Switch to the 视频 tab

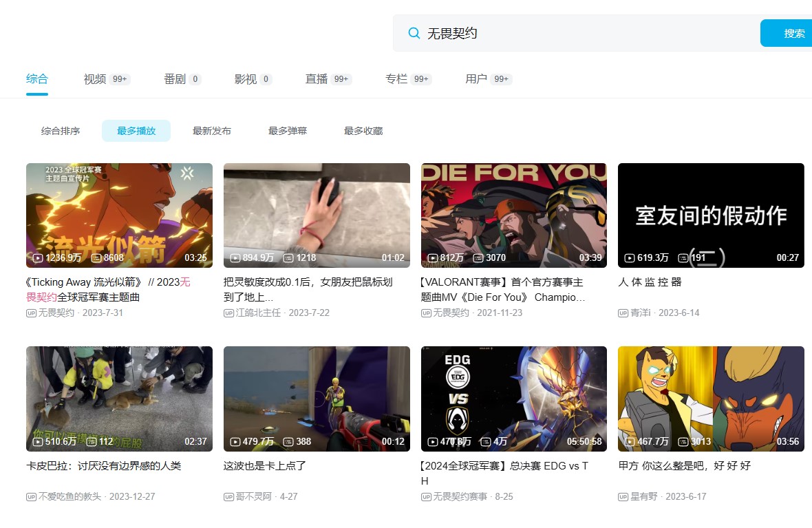pyautogui.click(x=107, y=78)
